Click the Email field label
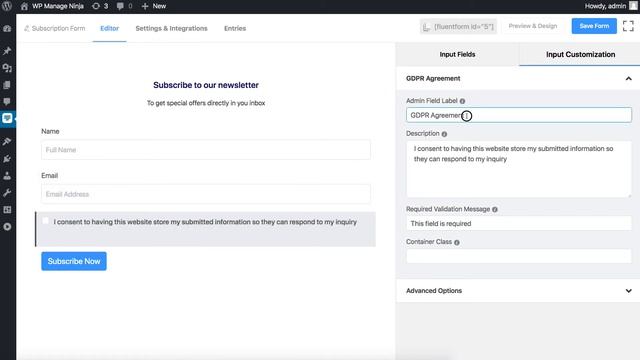The image size is (640, 360). [49, 176]
